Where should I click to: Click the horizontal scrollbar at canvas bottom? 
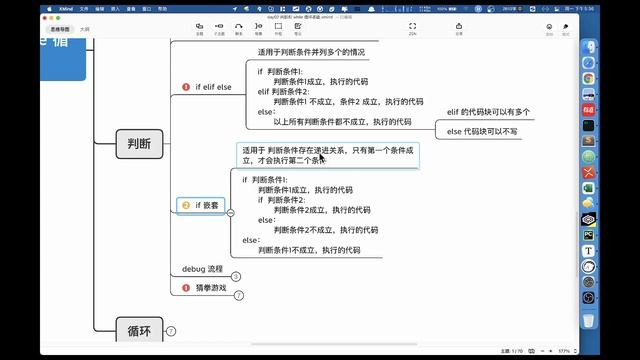[x=334, y=344]
